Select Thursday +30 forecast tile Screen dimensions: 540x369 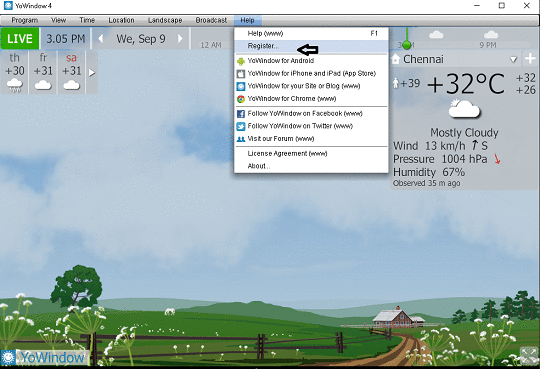point(14,72)
